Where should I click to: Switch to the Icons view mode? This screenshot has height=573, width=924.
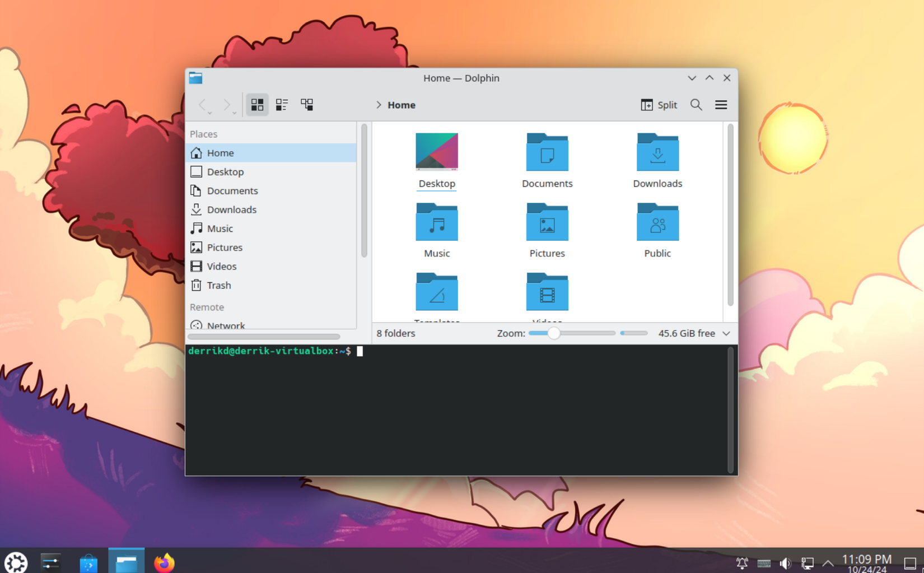[x=257, y=104]
